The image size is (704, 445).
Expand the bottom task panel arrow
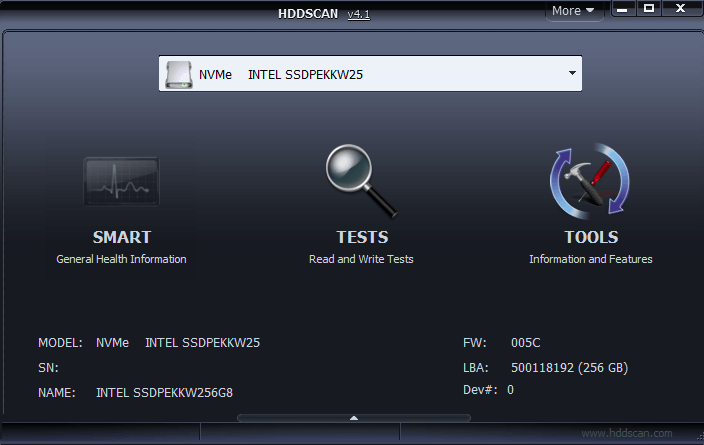pos(352,417)
